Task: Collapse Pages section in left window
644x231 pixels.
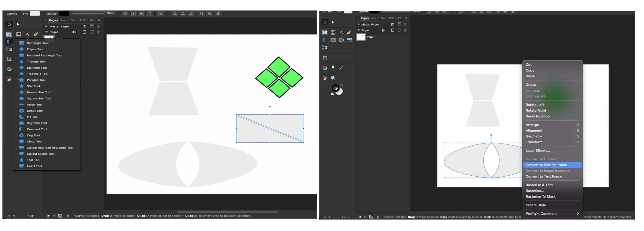Action: click(x=46, y=32)
